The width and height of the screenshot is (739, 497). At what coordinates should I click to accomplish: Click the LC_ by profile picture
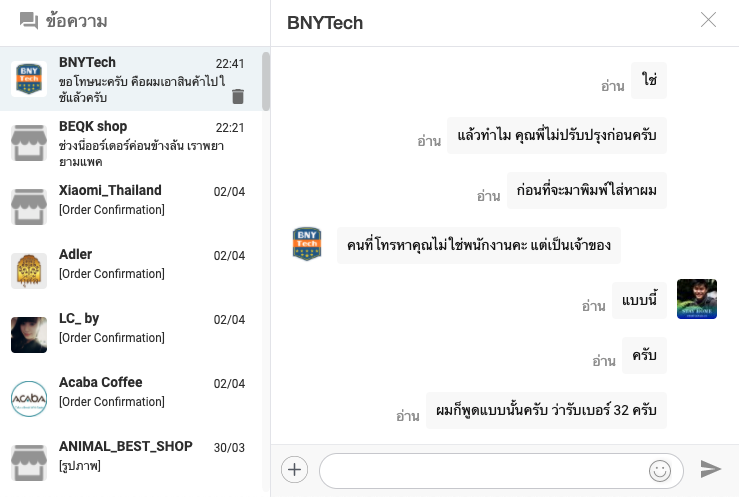click(29, 335)
